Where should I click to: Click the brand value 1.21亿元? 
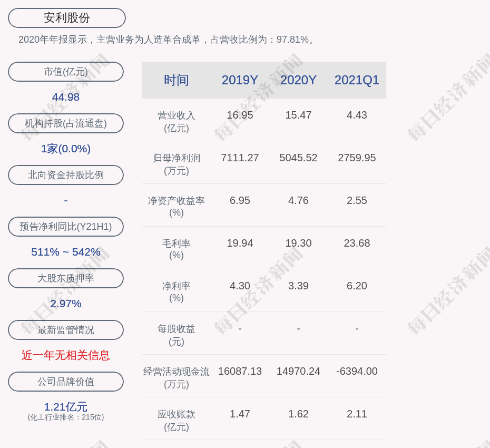coord(66,407)
